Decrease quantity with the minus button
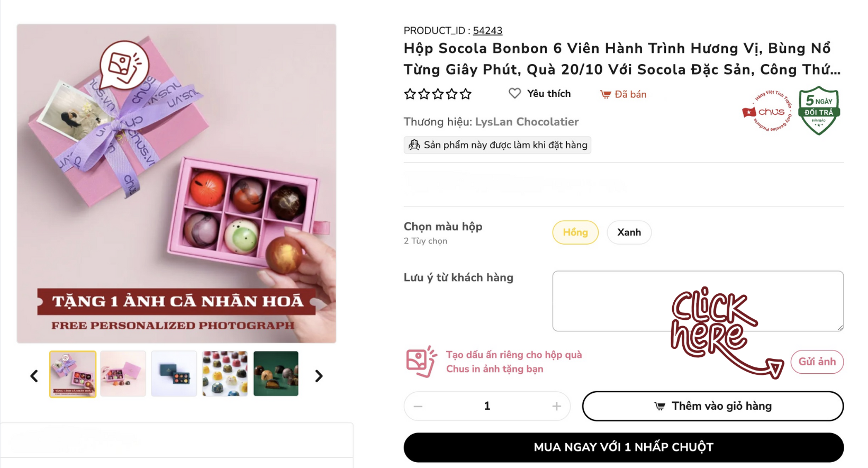This screenshot has height=468, width=868. click(x=418, y=407)
